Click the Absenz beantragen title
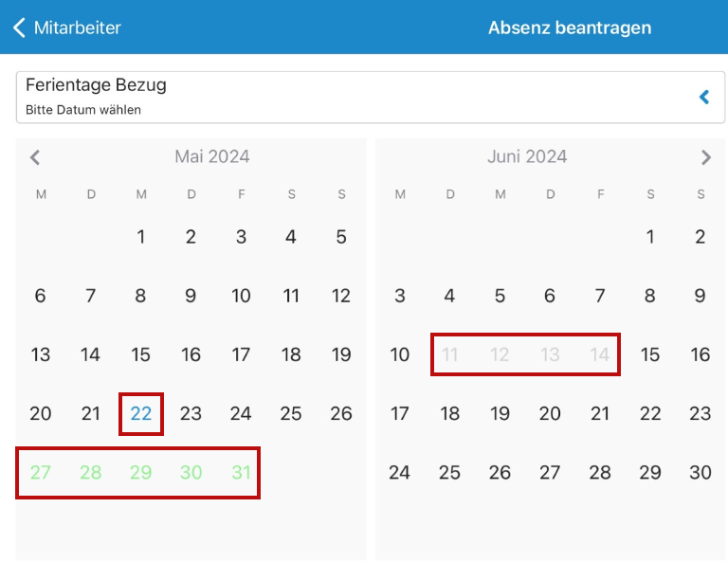Screen dimensions: 728x562 (x=570, y=27)
